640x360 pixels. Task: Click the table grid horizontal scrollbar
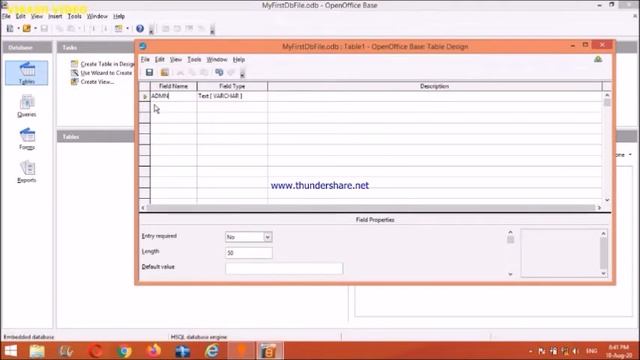371,208
